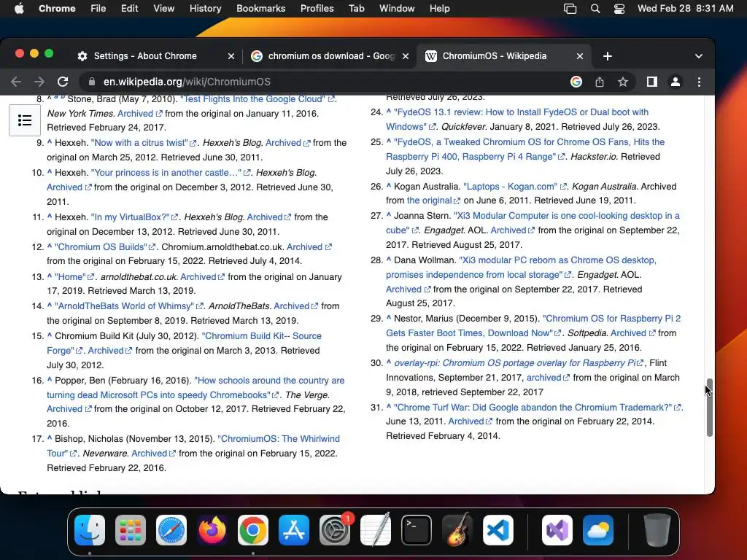Open Trash from the Dock
This screenshot has height=560, width=747.
pyautogui.click(x=657, y=530)
